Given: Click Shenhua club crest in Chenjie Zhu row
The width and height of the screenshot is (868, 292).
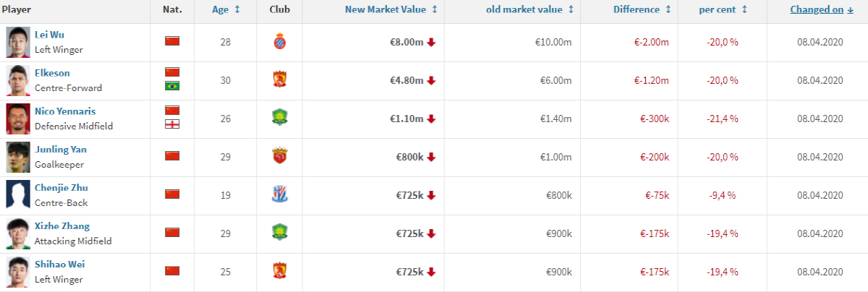Looking at the screenshot, I should [x=279, y=195].
